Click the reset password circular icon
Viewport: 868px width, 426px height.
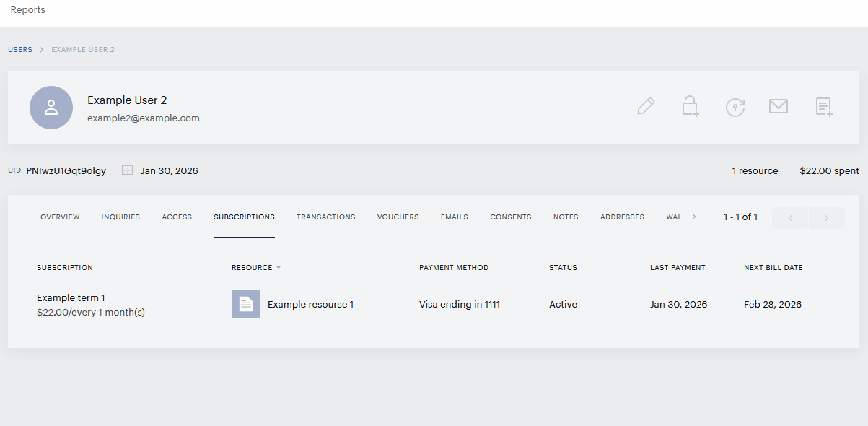pyautogui.click(x=735, y=108)
